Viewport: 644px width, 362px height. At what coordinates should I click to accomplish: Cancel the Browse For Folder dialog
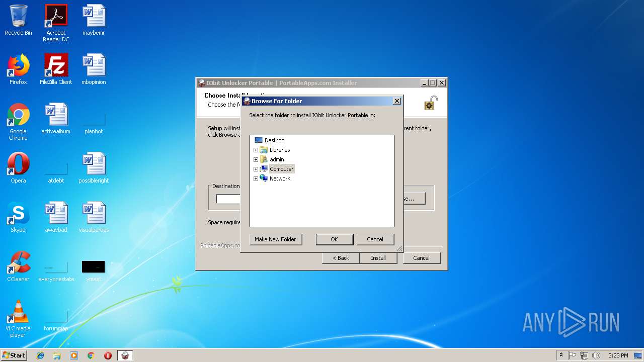375,239
